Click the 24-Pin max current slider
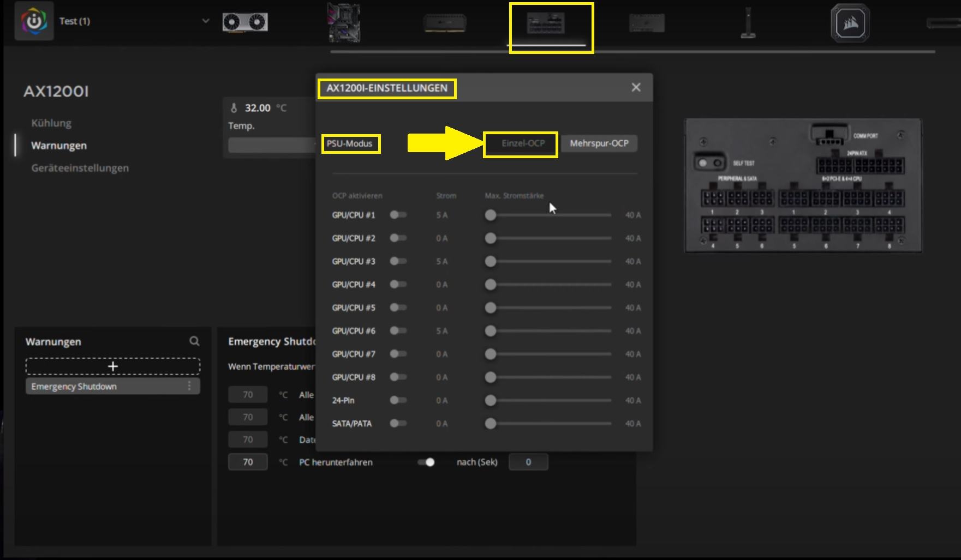 (548, 400)
